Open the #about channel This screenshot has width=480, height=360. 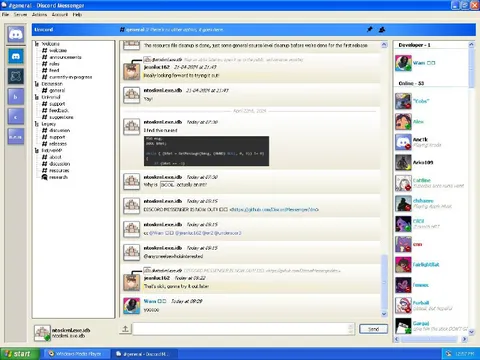52,157
